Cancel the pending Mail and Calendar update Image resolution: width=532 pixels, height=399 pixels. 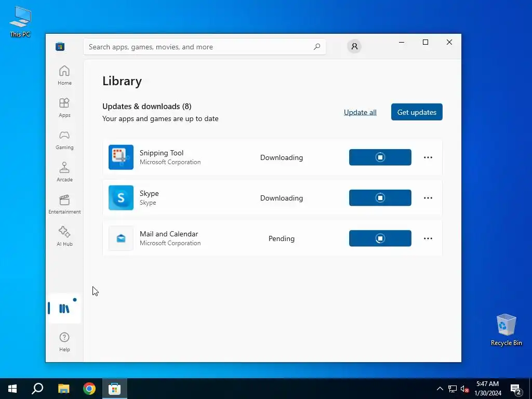click(x=380, y=238)
